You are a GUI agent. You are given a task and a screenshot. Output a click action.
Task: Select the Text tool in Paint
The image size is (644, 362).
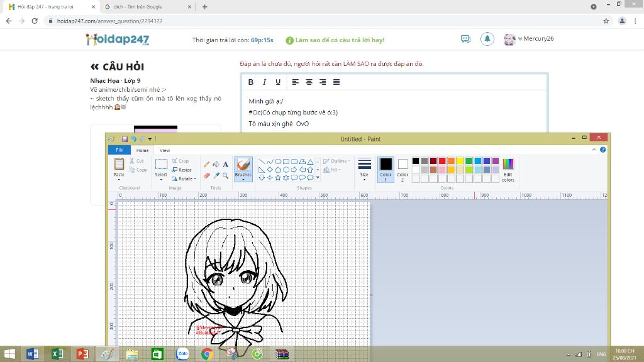click(x=226, y=165)
